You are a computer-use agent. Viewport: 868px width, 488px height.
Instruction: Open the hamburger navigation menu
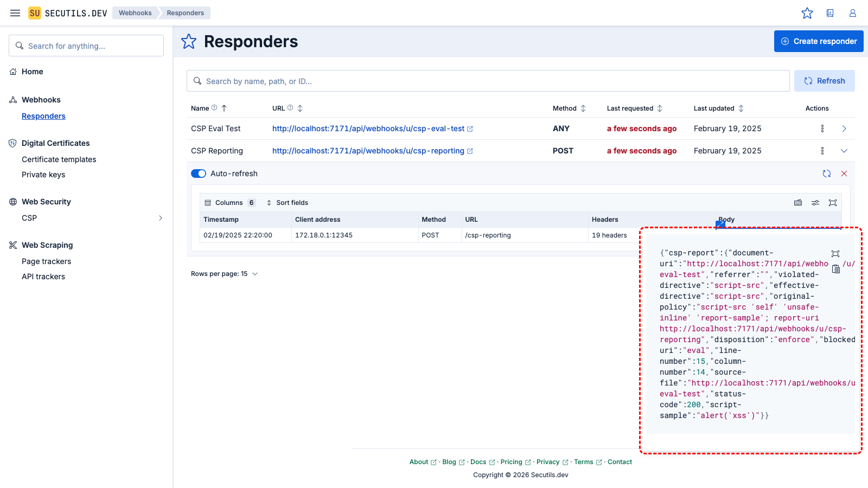point(15,13)
